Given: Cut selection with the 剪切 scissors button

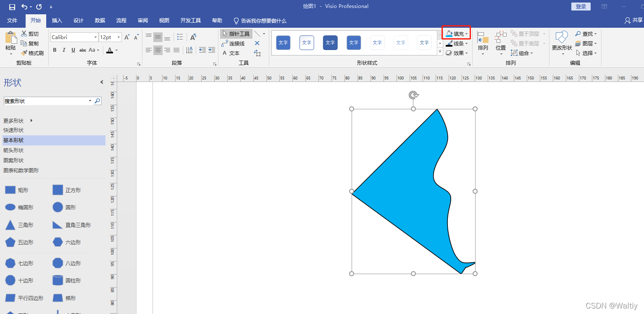Looking at the screenshot, I should (29, 34).
